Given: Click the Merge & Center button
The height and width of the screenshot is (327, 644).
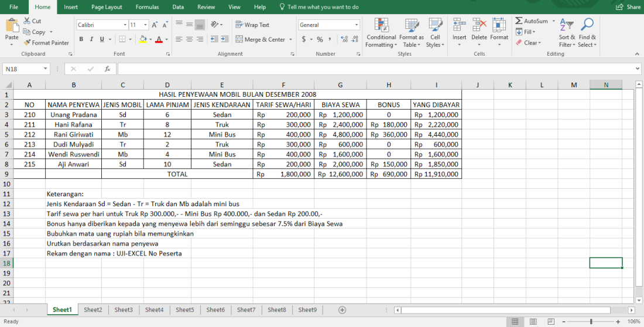Looking at the screenshot, I should [260, 39].
